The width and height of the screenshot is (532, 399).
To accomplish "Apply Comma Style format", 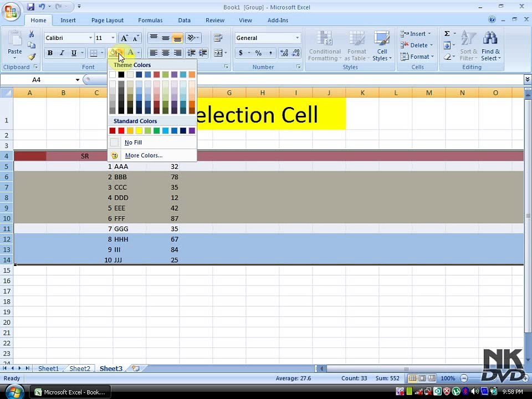I will pyautogui.click(x=270, y=53).
